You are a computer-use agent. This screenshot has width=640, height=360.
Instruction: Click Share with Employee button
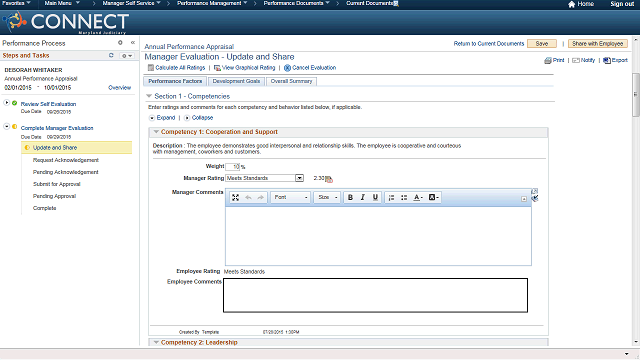point(598,44)
